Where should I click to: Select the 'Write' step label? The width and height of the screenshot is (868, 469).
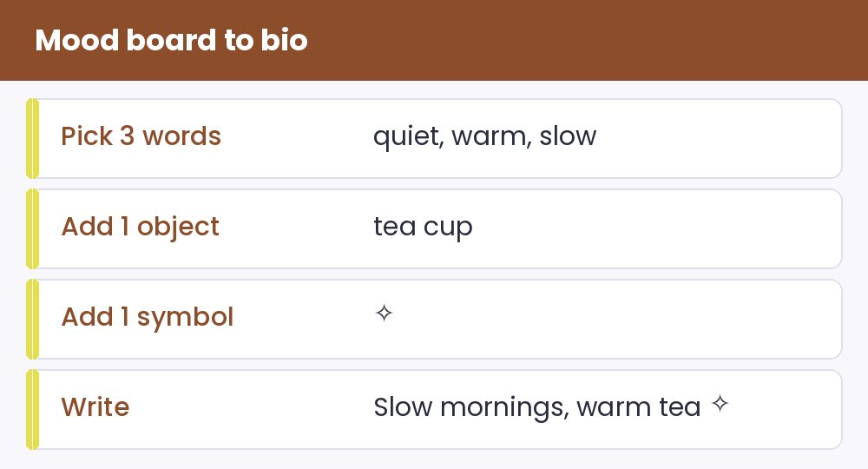tap(95, 407)
